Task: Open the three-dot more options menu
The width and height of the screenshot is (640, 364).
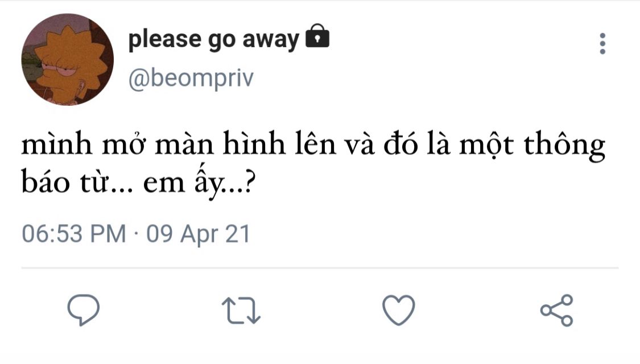Action: (x=602, y=44)
